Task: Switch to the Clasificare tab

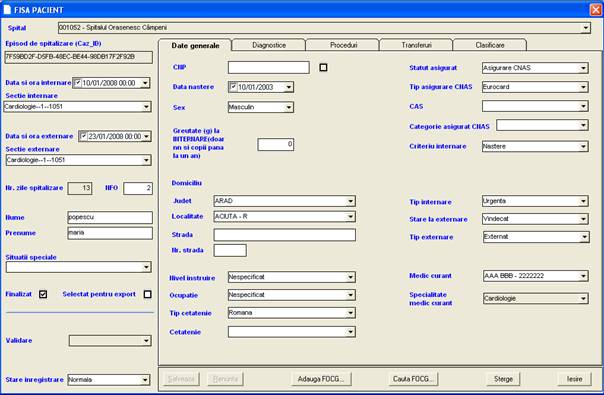Action: tap(490, 45)
